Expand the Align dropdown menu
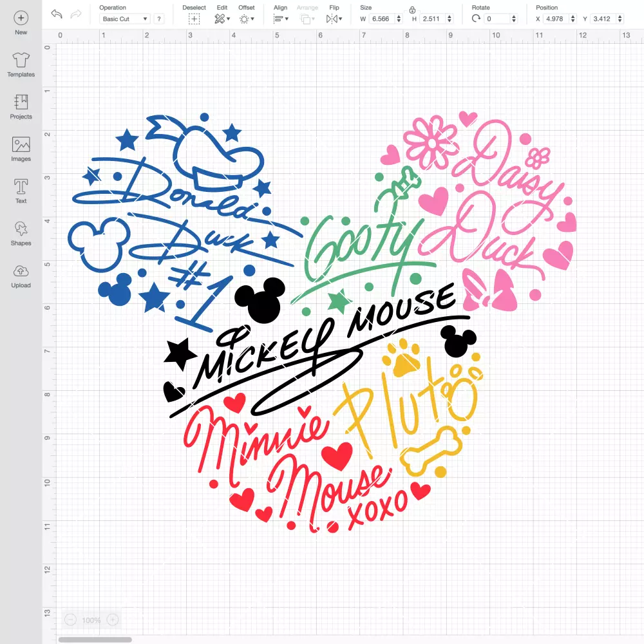Image resolution: width=644 pixels, height=644 pixels. pyautogui.click(x=281, y=19)
